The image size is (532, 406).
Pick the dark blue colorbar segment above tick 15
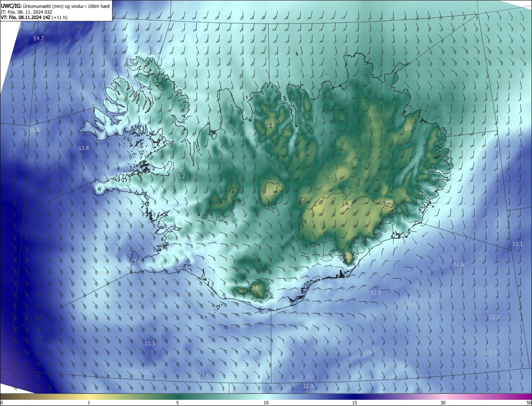[x=355, y=396]
